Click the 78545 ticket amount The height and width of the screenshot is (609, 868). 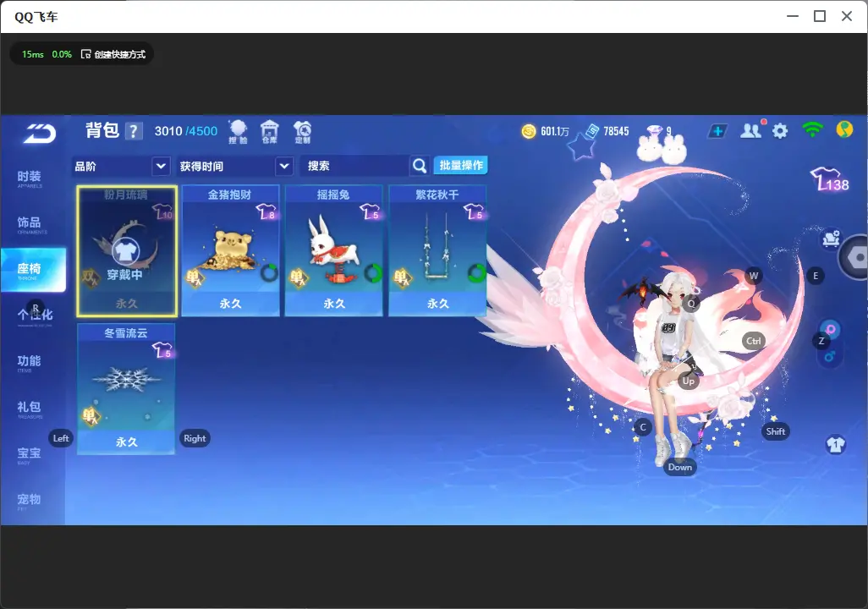pyautogui.click(x=616, y=131)
